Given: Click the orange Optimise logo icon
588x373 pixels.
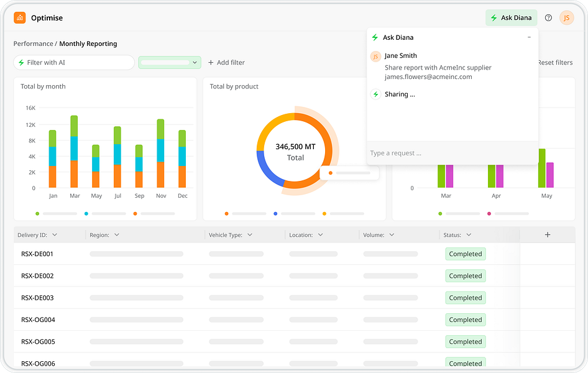Looking at the screenshot, I should tap(20, 17).
